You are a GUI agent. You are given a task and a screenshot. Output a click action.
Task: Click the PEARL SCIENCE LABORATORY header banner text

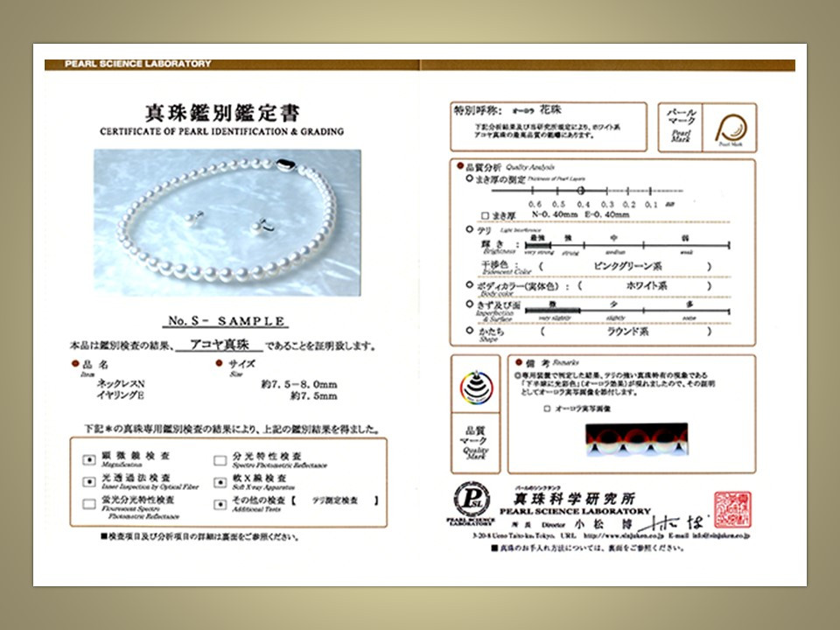coord(138,64)
